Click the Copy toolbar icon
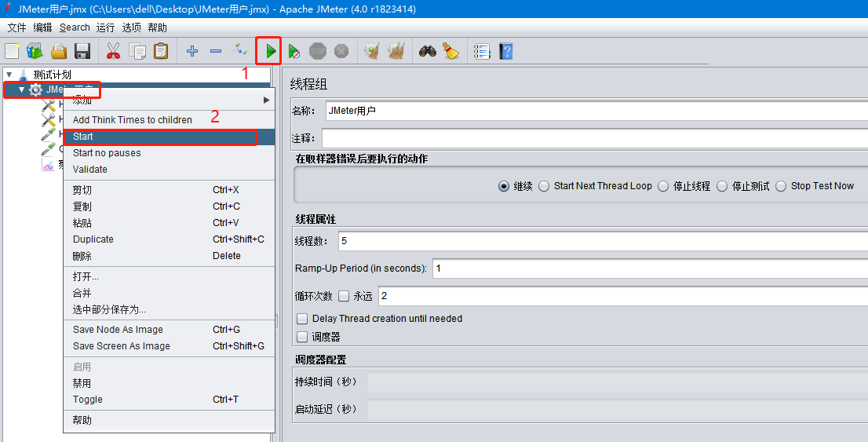Image resolution: width=868 pixels, height=442 pixels. coord(137,51)
